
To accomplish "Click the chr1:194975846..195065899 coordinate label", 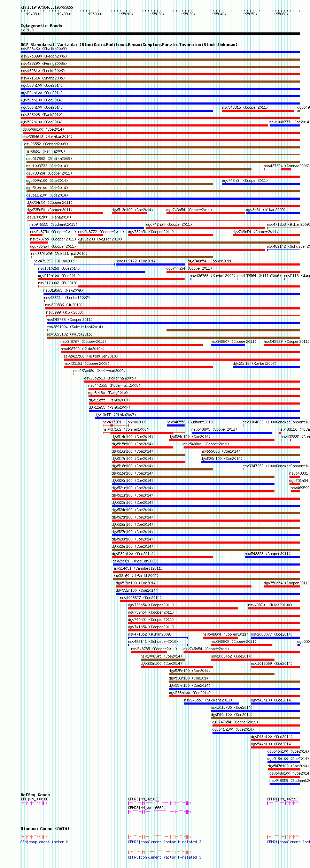I will pos(47,7).
